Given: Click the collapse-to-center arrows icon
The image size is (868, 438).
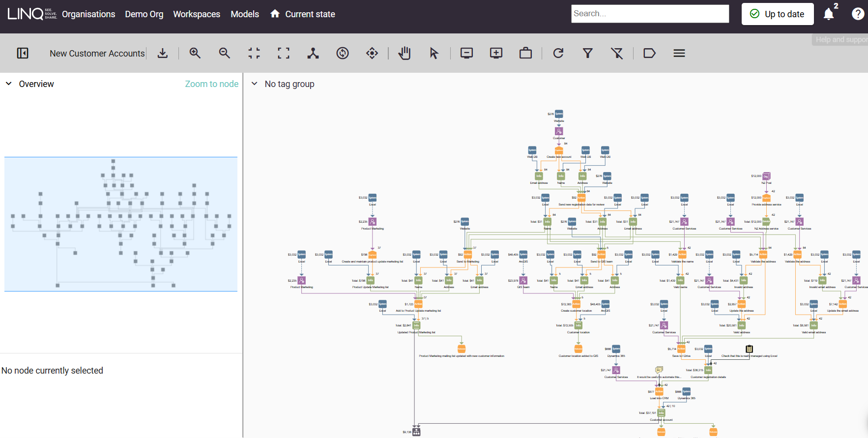Looking at the screenshot, I should click(x=254, y=53).
